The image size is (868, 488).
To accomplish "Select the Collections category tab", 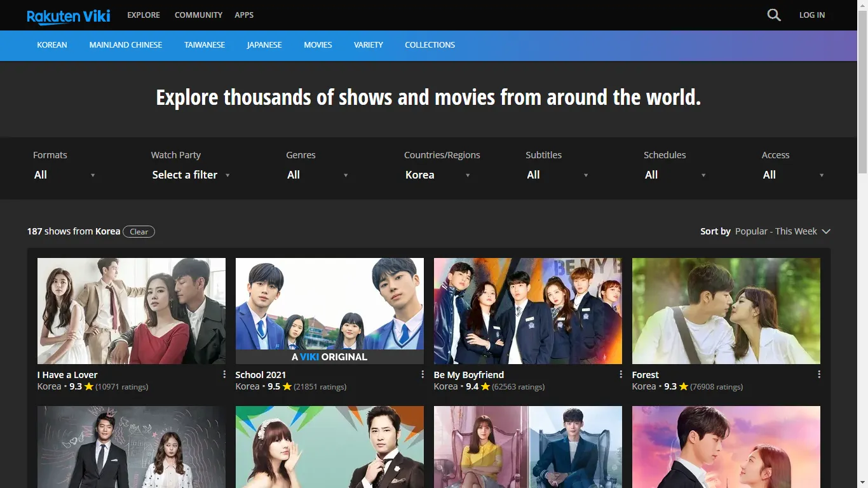I will [x=430, y=45].
